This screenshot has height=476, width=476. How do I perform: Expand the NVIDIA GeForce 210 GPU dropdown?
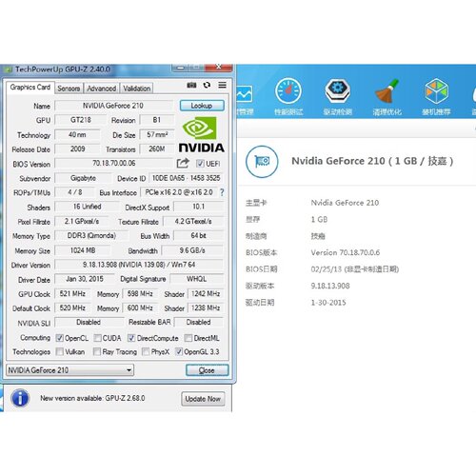(x=69, y=370)
